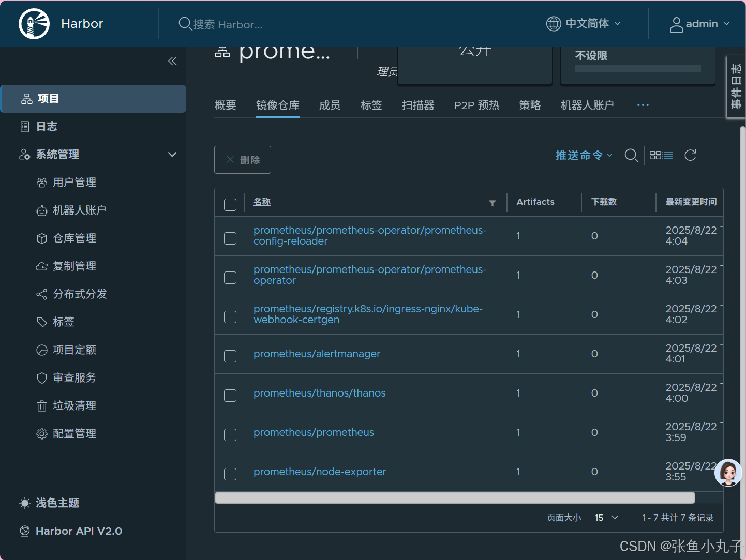746x560 pixels.
Task: Click the 仓库管理 cube icon
Action: click(x=42, y=238)
